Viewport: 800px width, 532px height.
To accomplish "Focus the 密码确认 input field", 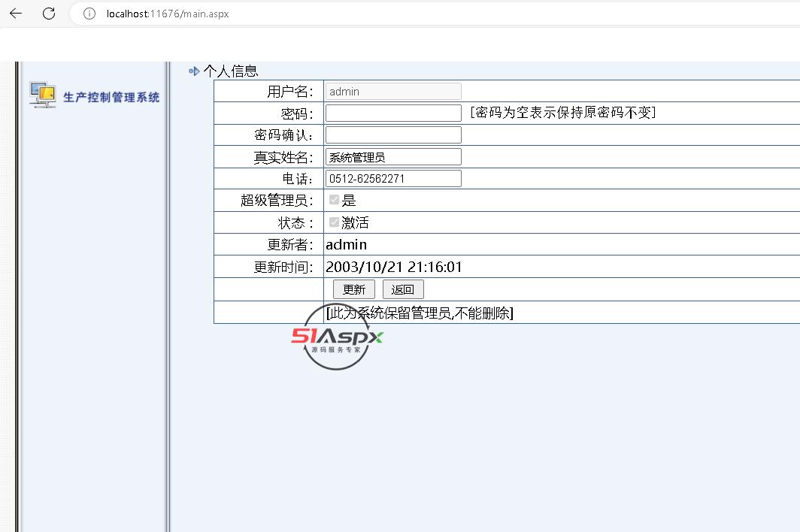I will click(392, 135).
